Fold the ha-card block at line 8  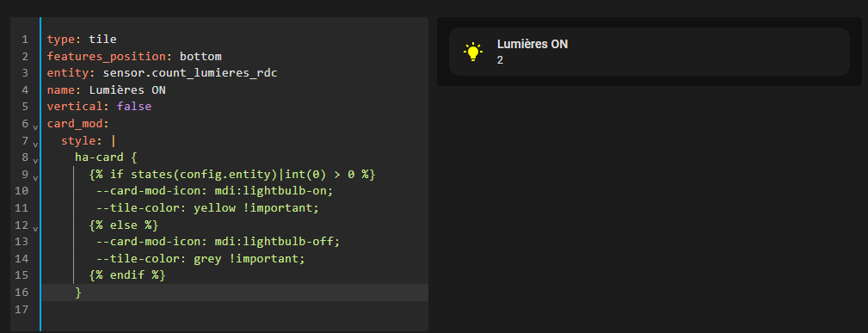(35, 161)
